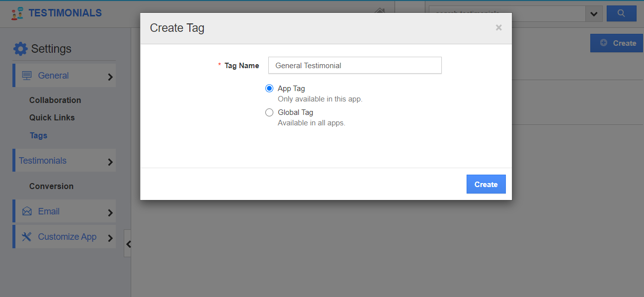The image size is (644, 297).
Task: Click the home icon in top bar
Action: [380, 10]
